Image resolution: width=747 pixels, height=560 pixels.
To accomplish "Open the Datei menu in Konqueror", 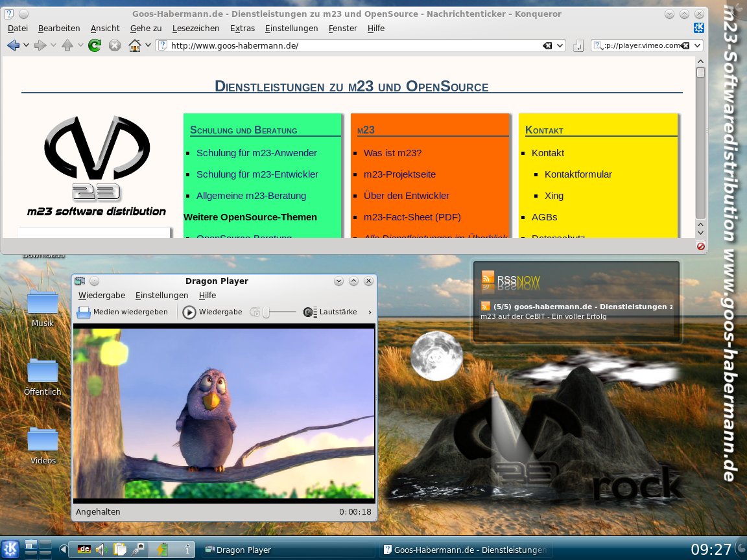I will pyautogui.click(x=18, y=28).
